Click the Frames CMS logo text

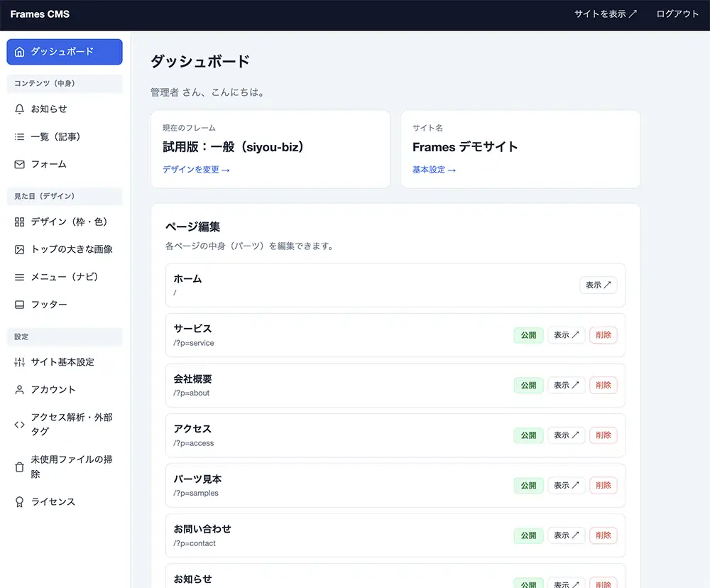tap(40, 14)
